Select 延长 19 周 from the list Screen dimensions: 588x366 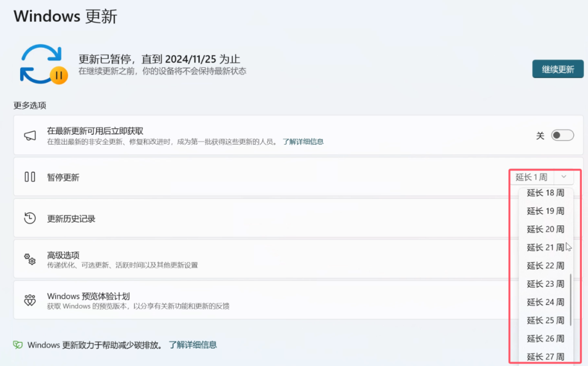(545, 211)
